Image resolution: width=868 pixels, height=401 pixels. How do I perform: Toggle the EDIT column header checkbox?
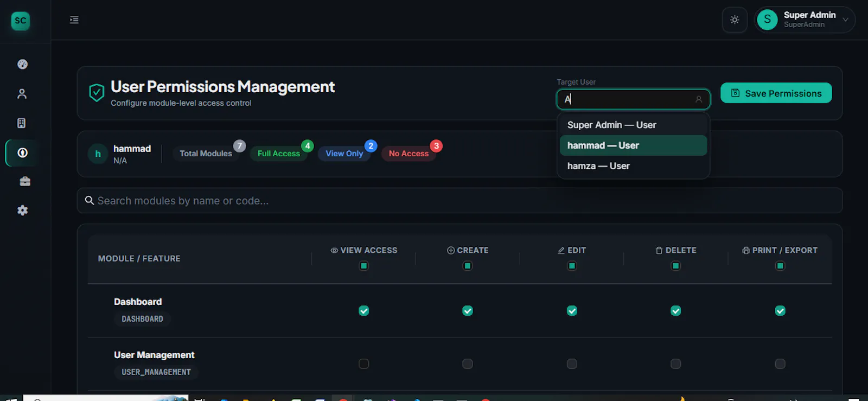click(x=572, y=266)
